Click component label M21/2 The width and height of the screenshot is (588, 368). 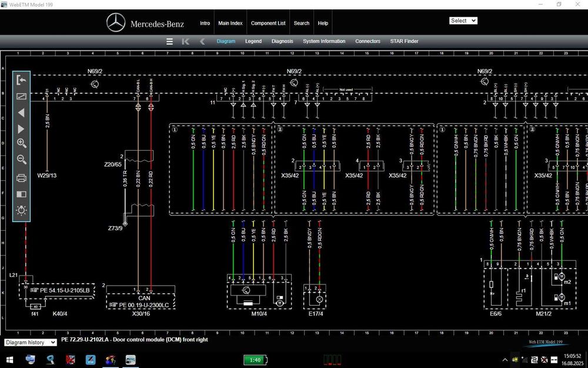click(543, 314)
